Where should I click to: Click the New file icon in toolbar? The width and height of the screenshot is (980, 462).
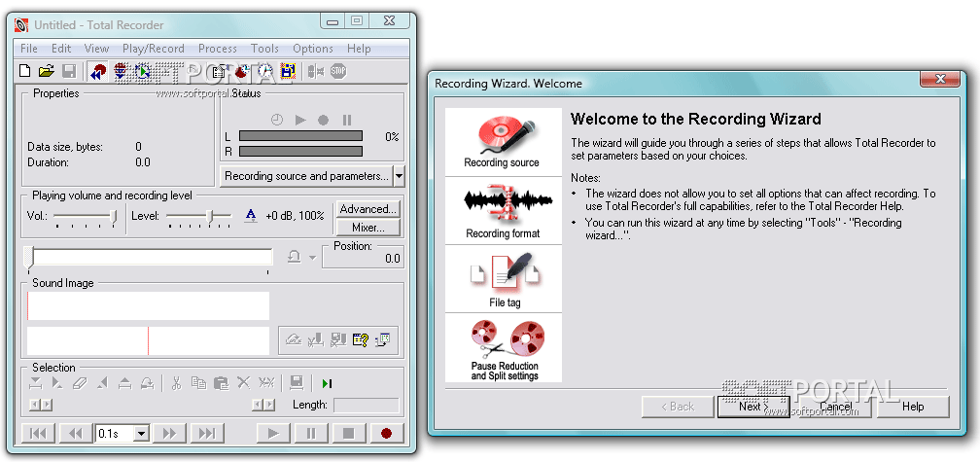point(25,71)
